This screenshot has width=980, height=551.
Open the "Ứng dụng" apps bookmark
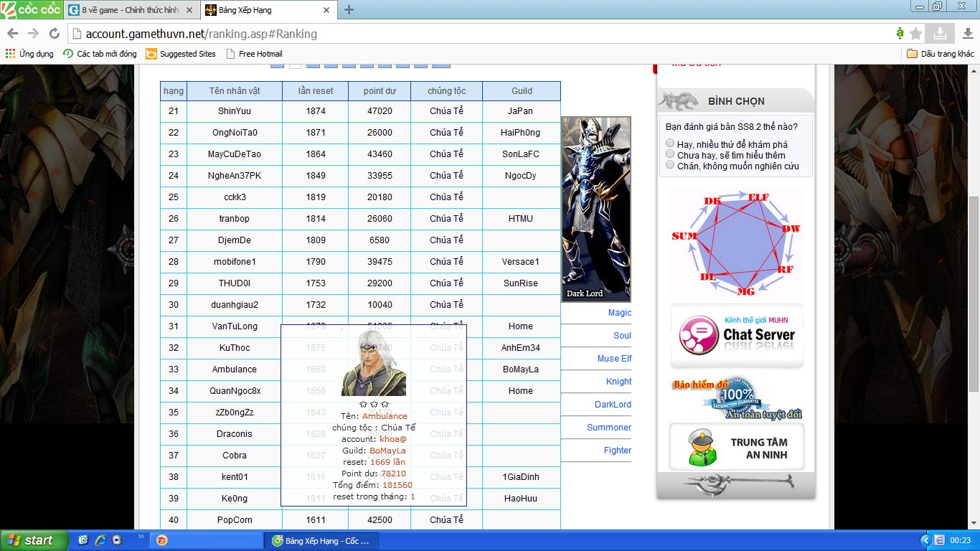[x=29, y=54]
